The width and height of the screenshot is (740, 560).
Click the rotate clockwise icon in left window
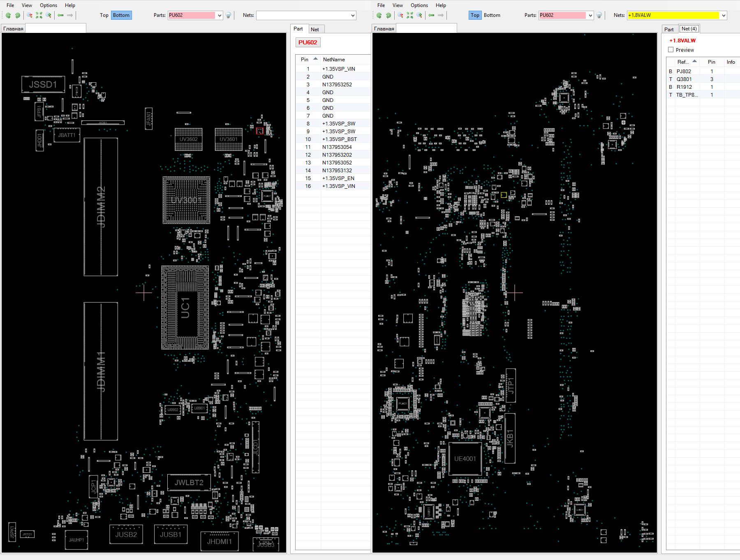(x=17, y=15)
